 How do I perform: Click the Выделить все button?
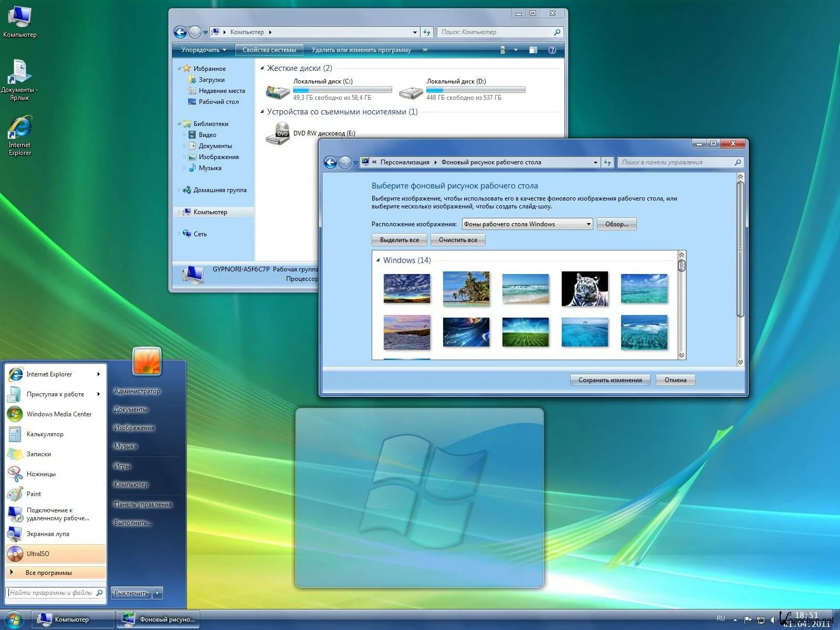400,240
